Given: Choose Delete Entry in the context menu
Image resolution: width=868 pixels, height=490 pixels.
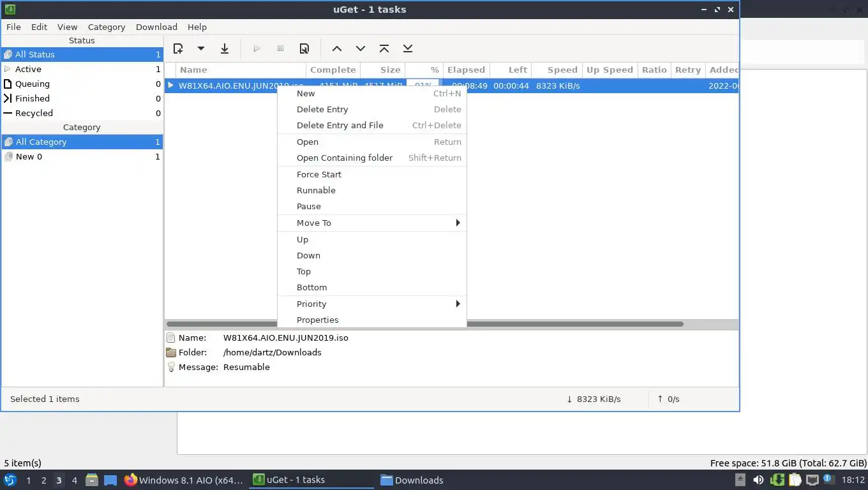Looking at the screenshot, I should coord(372,109).
